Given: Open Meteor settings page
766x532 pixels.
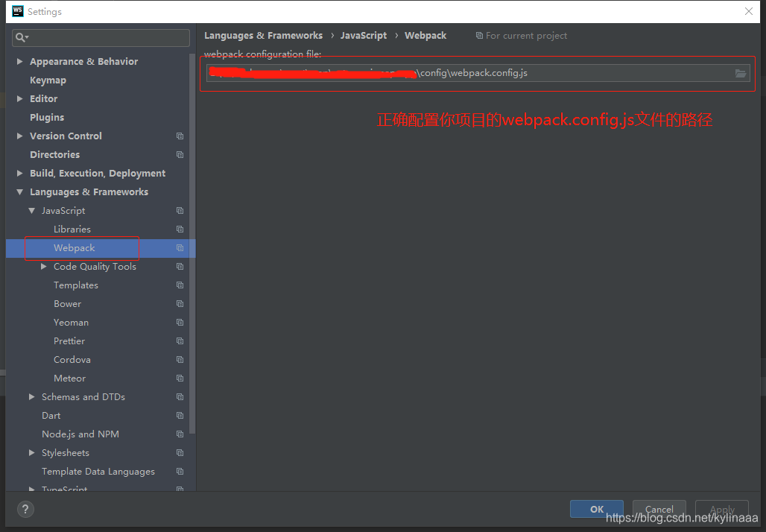Looking at the screenshot, I should pos(70,378).
